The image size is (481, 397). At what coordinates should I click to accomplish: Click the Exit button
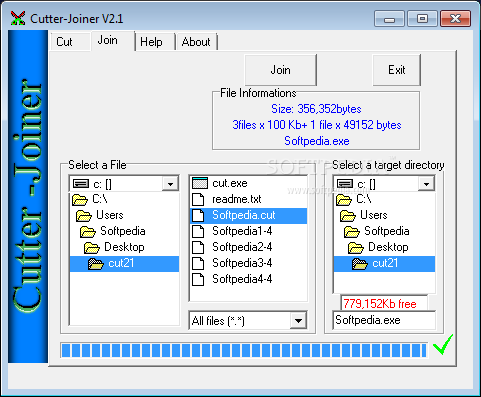pos(397,70)
